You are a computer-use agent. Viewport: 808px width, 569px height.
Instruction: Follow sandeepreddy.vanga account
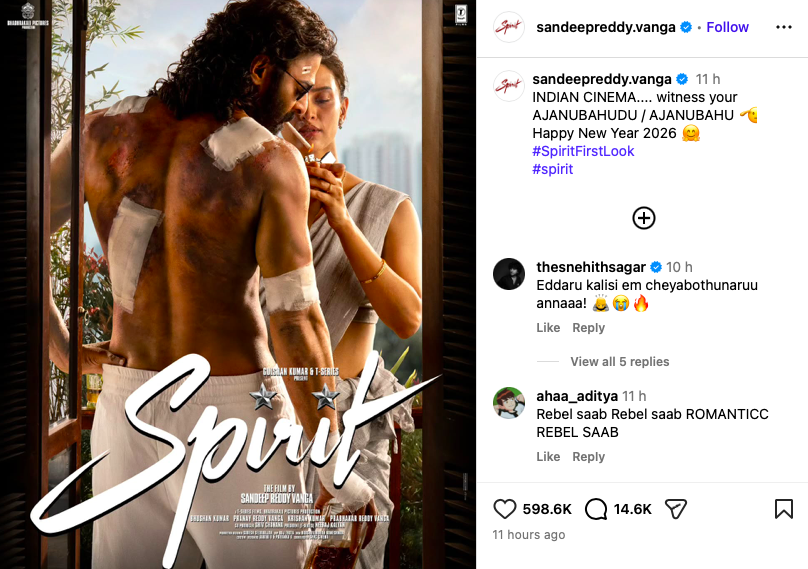point(727,27)
